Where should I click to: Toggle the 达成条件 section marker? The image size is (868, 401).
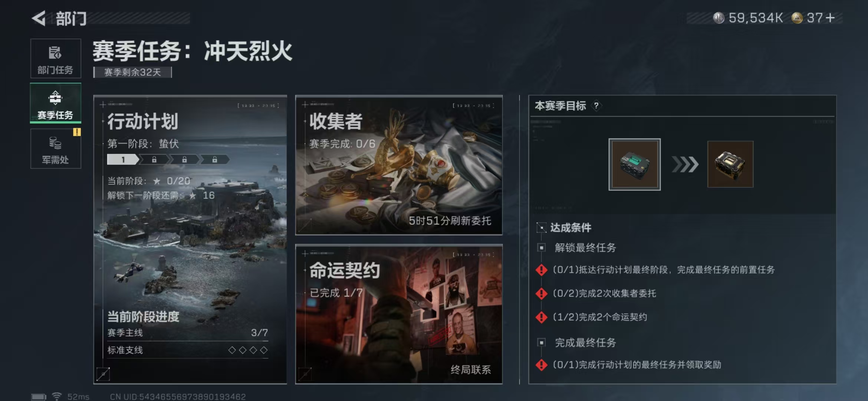[542, 228]
